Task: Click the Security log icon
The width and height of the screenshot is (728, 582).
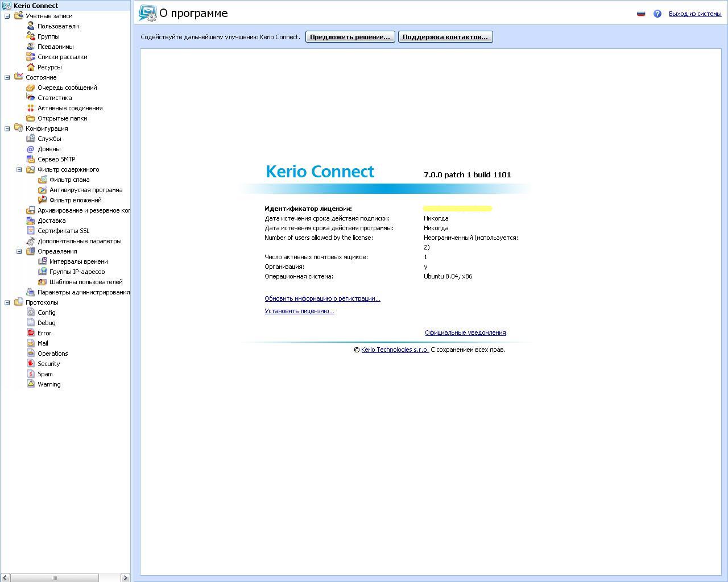Action: (31, 364)
